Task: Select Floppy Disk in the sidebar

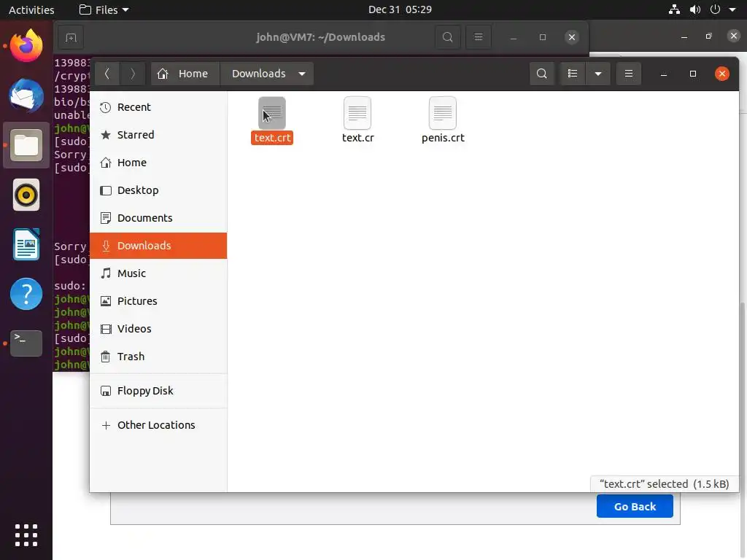Action: pos(158,391)
